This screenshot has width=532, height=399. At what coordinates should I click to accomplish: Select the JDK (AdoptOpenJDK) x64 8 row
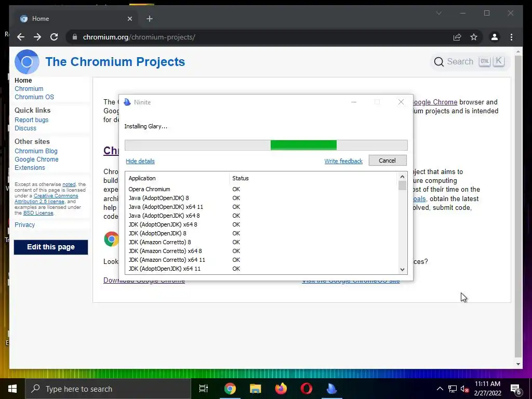coord(261,224)
